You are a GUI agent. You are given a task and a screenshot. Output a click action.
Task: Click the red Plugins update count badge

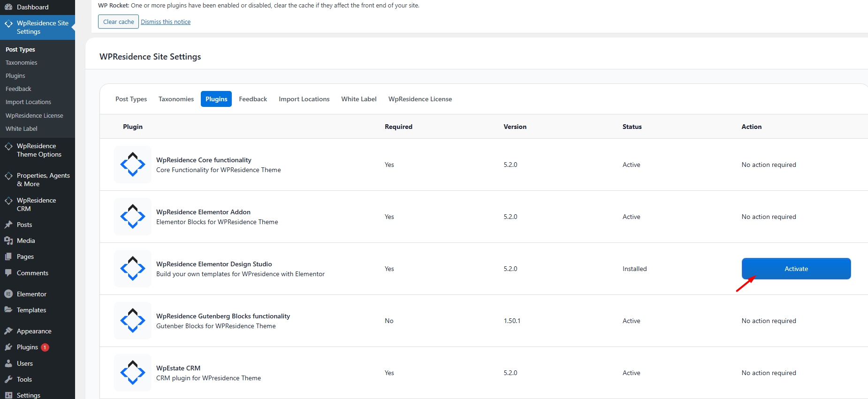(x=45, y=347)
